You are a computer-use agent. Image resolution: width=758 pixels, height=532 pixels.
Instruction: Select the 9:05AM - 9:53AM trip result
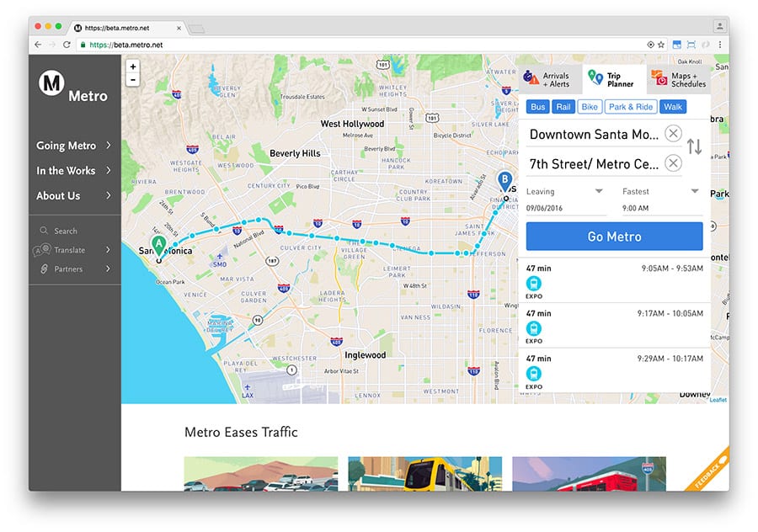point(615,281)
